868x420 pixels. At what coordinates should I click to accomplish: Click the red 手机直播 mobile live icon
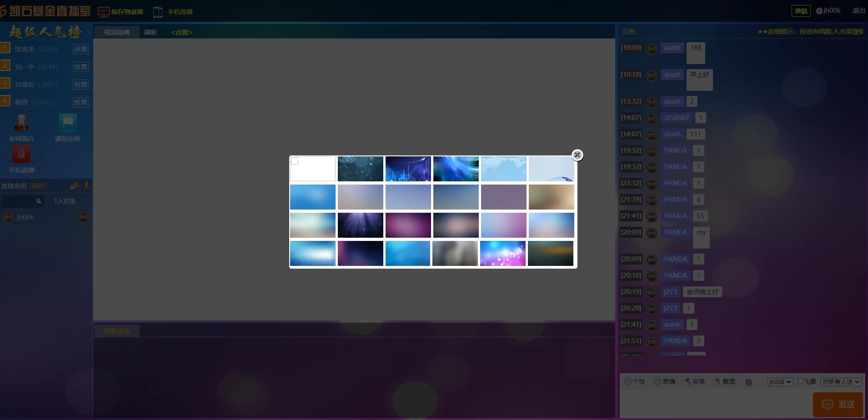(x=21, y=155)
